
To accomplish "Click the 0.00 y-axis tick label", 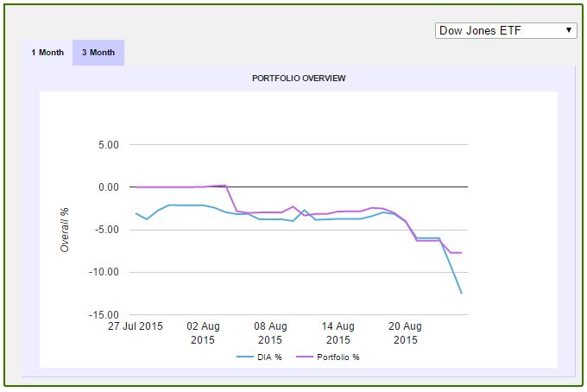I will [107, 187].
